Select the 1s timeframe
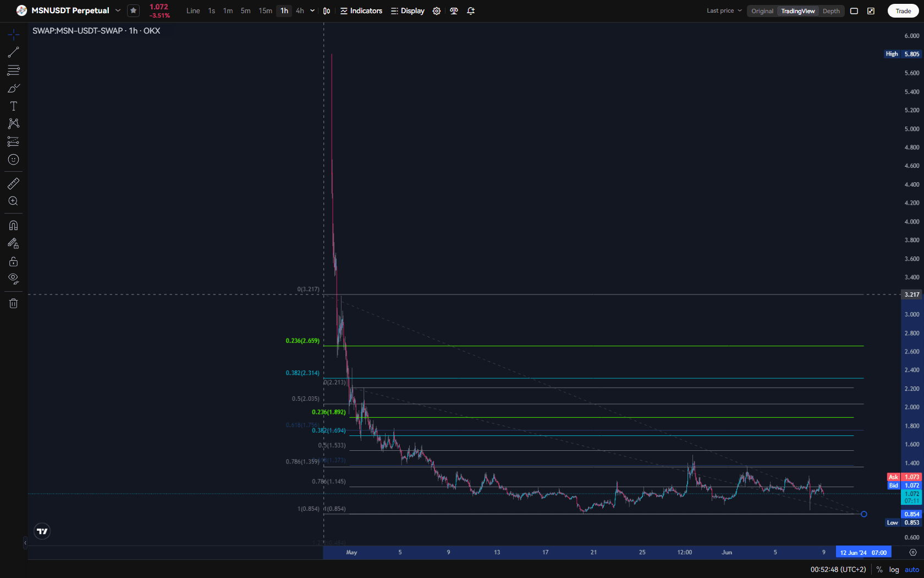The width and height of the screenshot is (924, 578). [212, 11]
